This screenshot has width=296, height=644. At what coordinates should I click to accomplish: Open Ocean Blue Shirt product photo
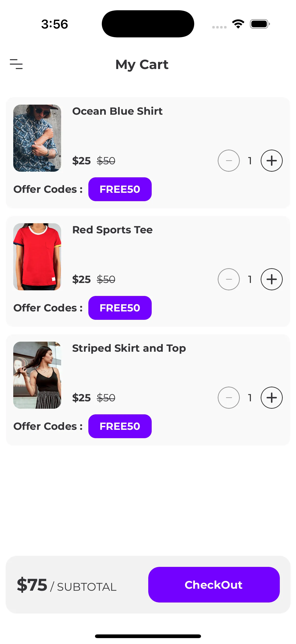[37, 138]
